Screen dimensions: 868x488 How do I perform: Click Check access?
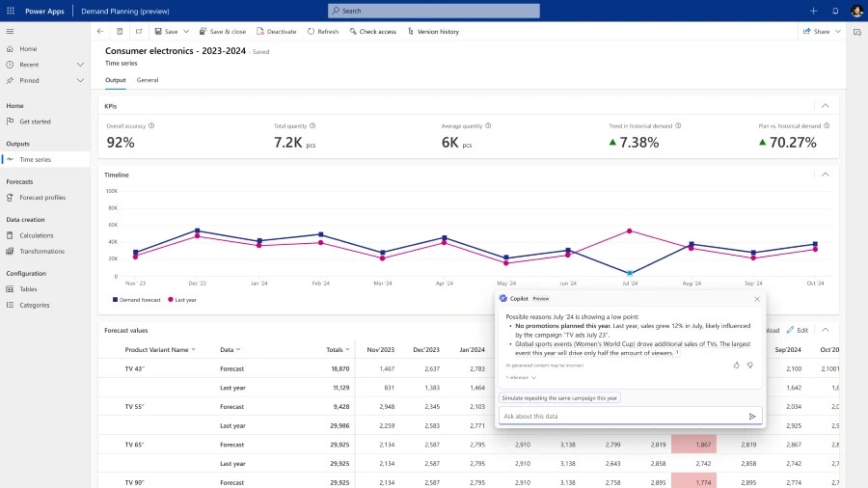tap(372, 32)
